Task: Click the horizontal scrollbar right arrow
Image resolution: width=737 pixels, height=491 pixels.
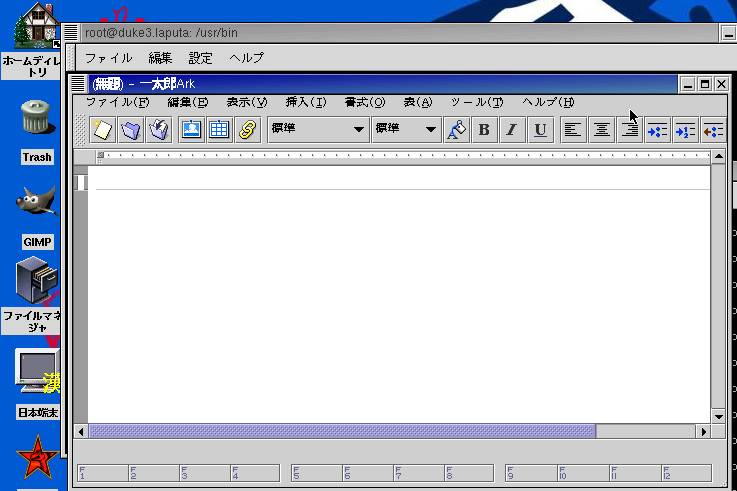Action: pos(703,431)
